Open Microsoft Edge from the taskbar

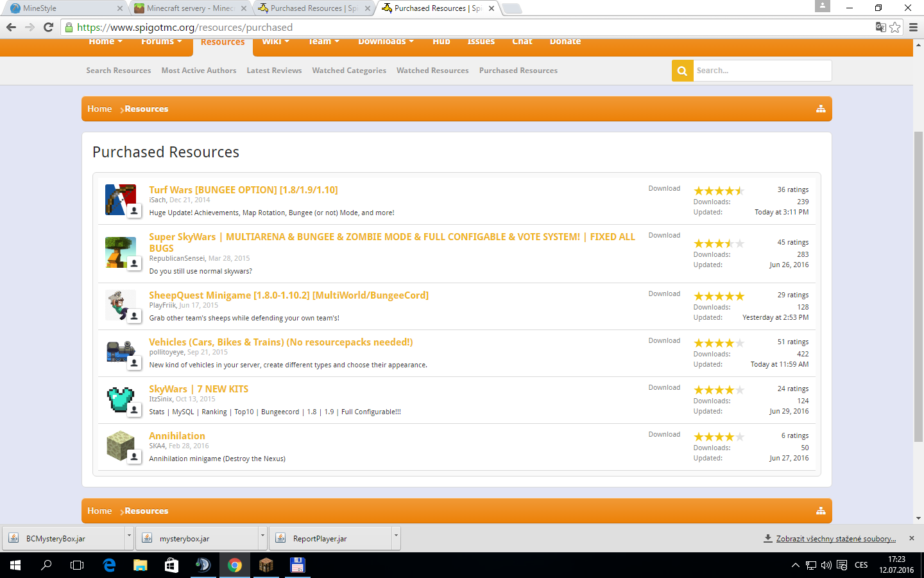(109, 565)
